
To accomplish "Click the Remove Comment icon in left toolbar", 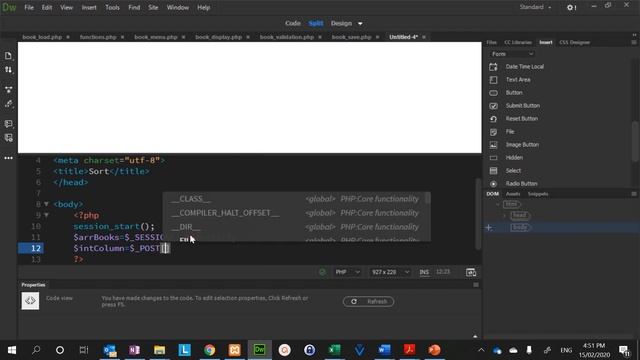I will click(x=8, y=138).
